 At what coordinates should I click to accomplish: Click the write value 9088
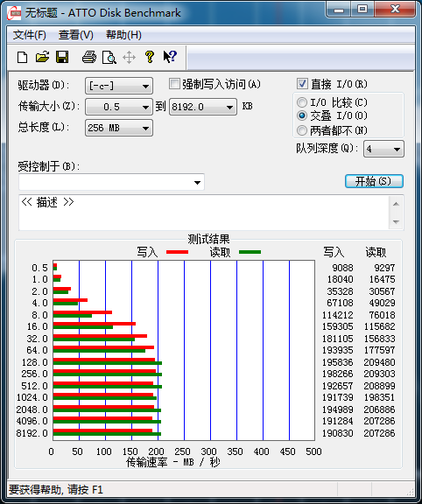[x=342, y=268]
